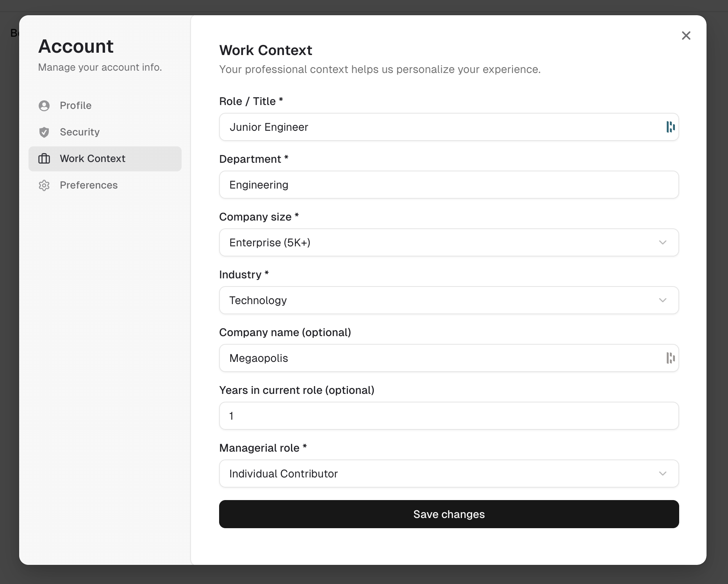Click the Work Context briefcase icon
The image size is (728, 584).
pyautogui.click(x=44, y=159)
